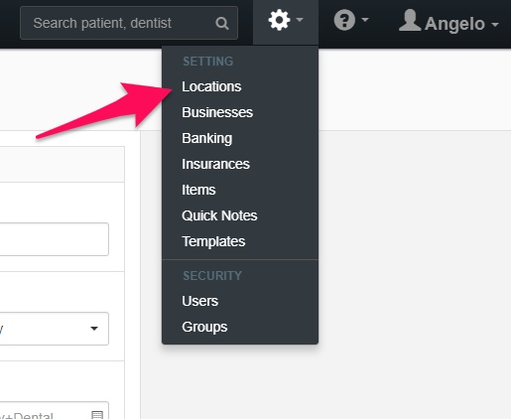Screen dimensions: 512x420
Task: Collapse the settings menu caret next to gear
Action: tap(300, 20)
